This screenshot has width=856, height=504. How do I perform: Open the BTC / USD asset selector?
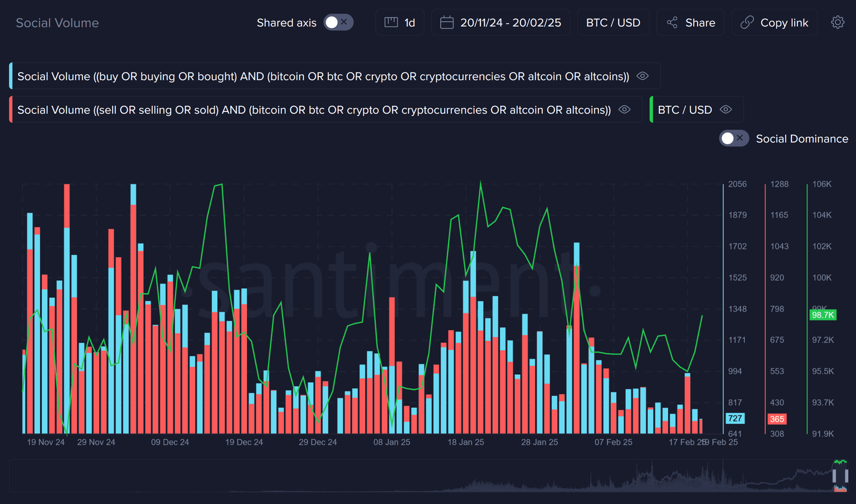613,23
